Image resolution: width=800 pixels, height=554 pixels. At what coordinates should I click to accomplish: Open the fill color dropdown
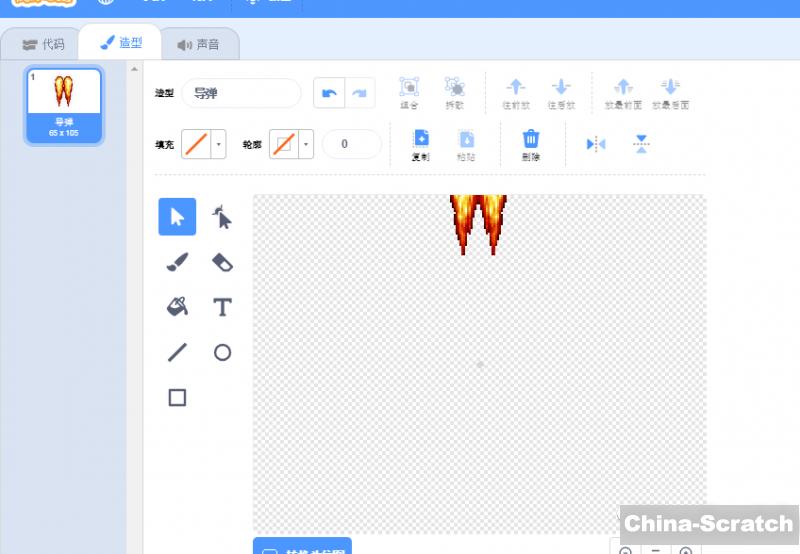[x=219, y=144]
